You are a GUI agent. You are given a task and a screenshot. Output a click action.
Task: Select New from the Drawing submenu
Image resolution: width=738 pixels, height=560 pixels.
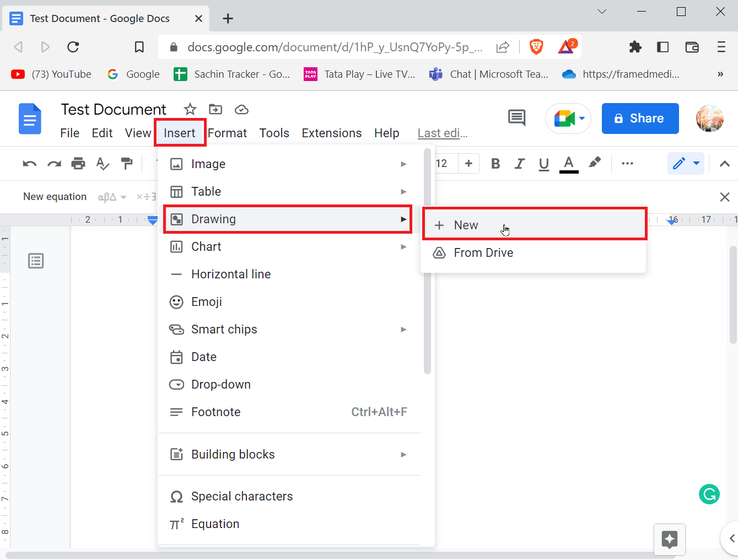tap(466, 224)
